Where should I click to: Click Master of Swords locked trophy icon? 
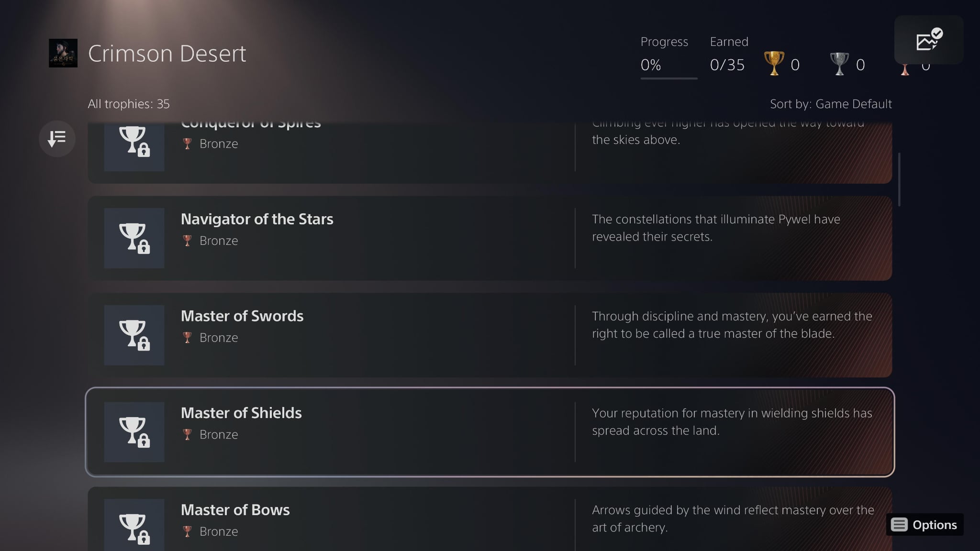click(x=134, y=335)
